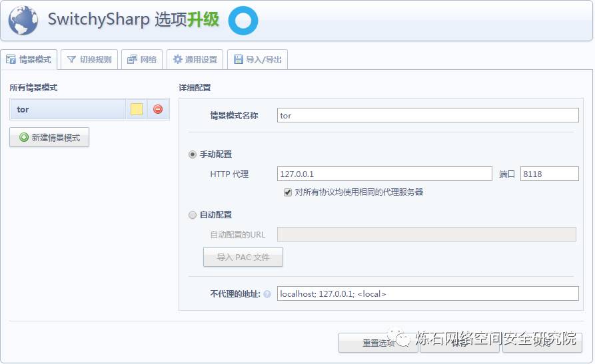This screenshot has height=364, width=595.
Task: Open the 导入/导出 tab
Action: tap(258, 59)
